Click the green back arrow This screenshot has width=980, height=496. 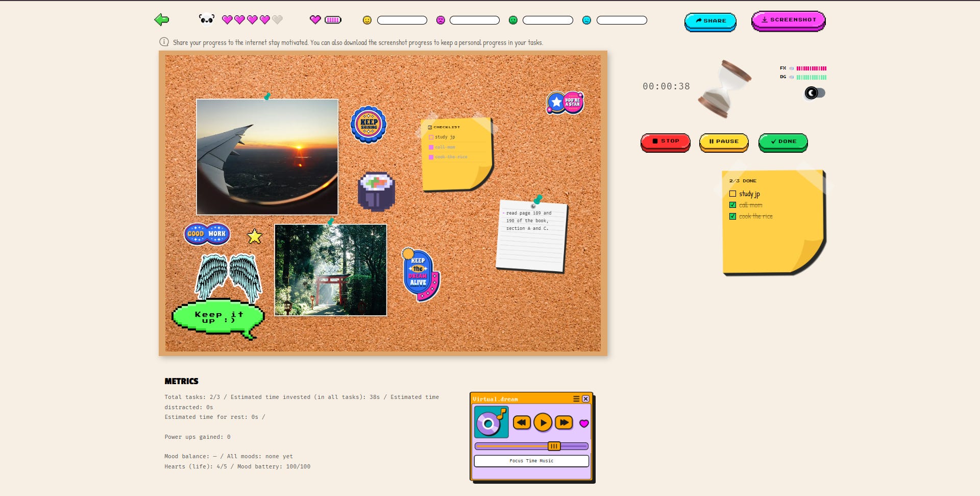tap(161, 20)
